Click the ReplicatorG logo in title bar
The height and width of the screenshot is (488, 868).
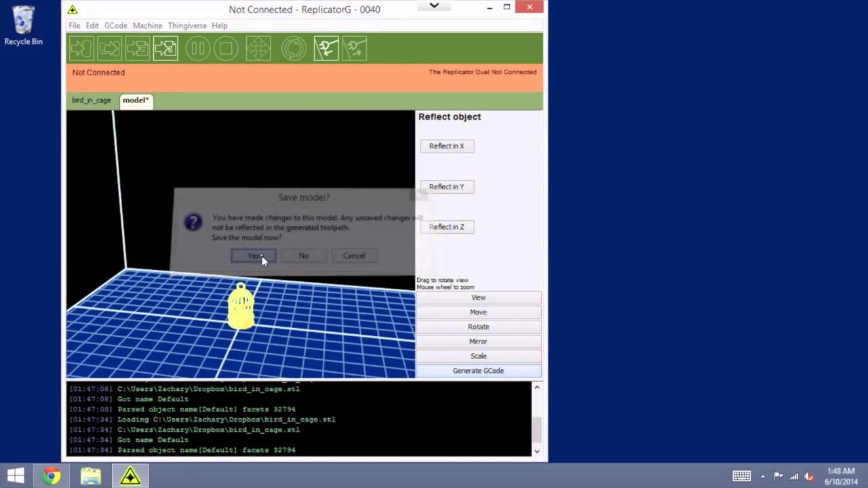[x=73, y=9]
